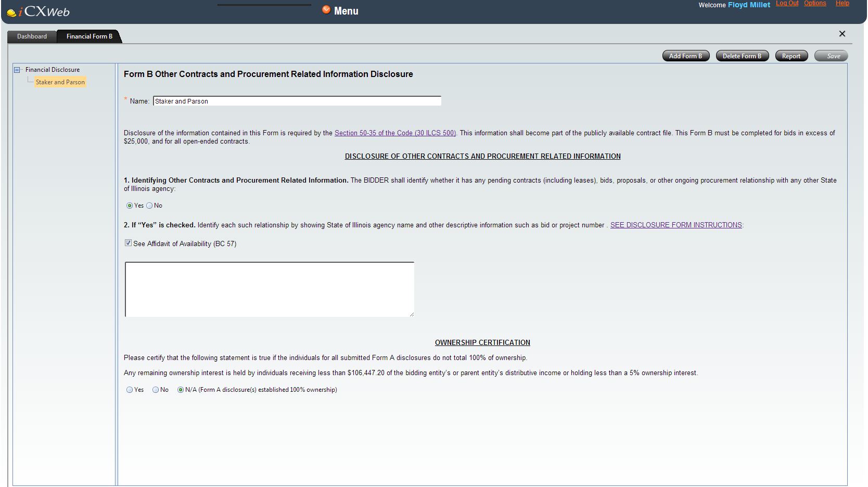Select Yes for pending contracts question
Image resolution: width=868 pixels, height=487 pixels.
130,206
